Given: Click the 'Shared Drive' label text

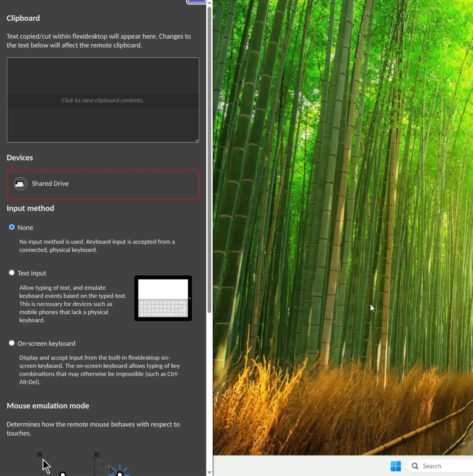Looking at the screenshot, I should 50,184.
